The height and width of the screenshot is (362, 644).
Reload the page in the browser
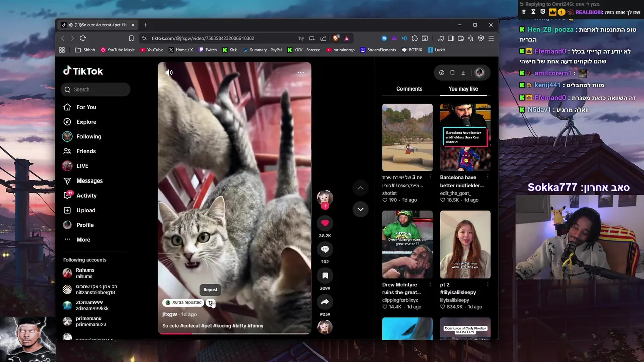(83, 38)
